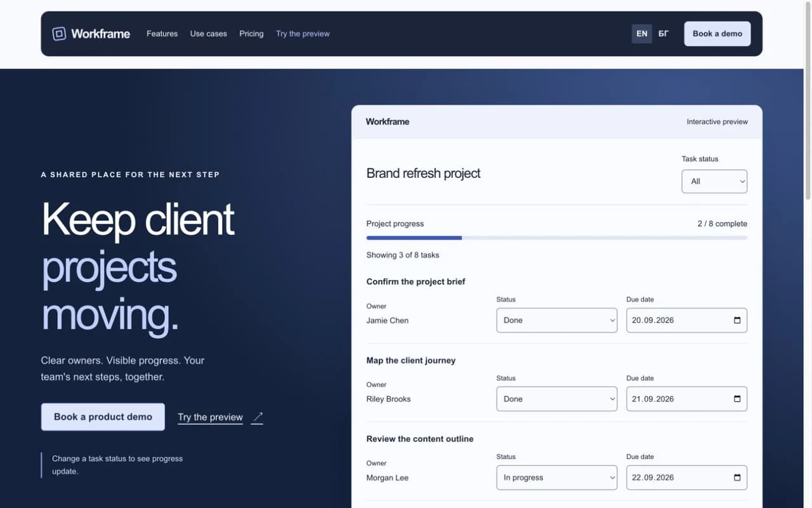Click the A shared place for the next step tagline

point(130,175)
